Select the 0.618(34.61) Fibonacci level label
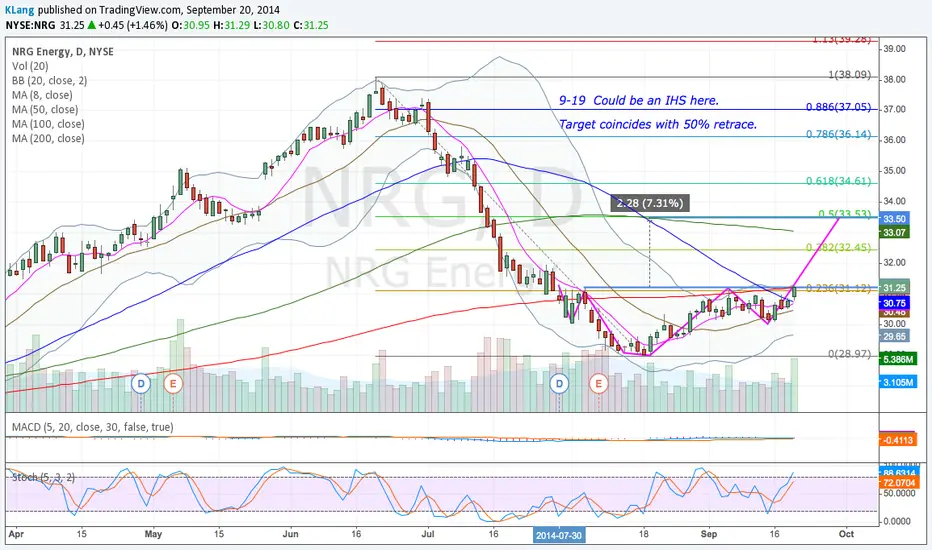This screenshot has width=932, height=550. 838,181
